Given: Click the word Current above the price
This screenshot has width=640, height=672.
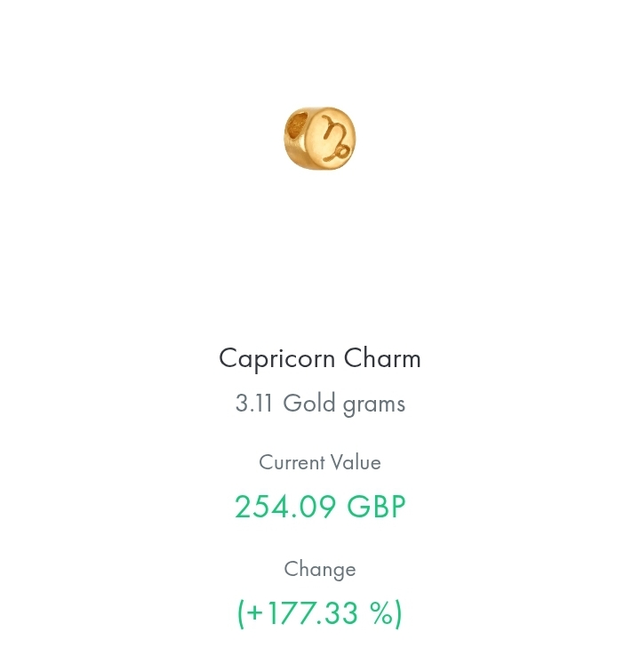Looking at the screenshot, I should [292, 462].
